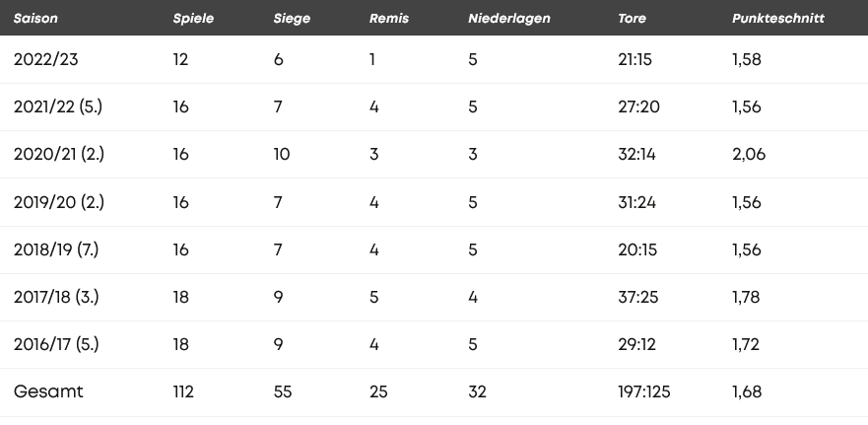
Task: Select the 2017/18 (3.) season cell
Action: click(x=56, y=297)
